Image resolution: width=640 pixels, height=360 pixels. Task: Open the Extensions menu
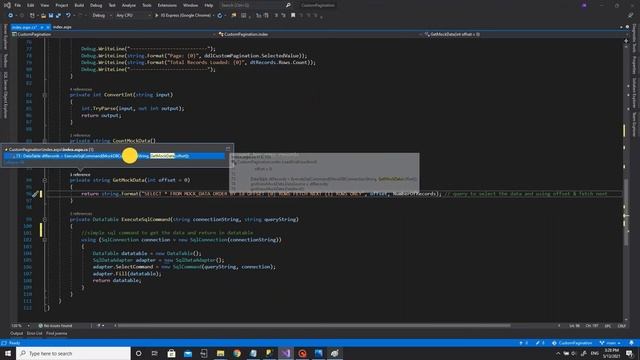point(167,5)
